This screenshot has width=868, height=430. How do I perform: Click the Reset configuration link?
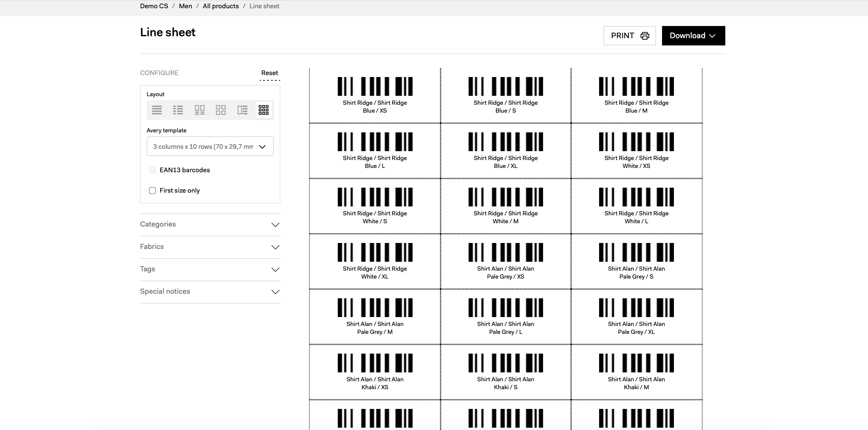[270, 73]
